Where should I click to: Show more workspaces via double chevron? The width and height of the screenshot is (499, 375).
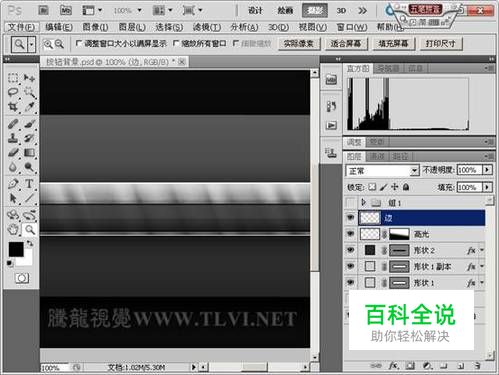[362, 11]
